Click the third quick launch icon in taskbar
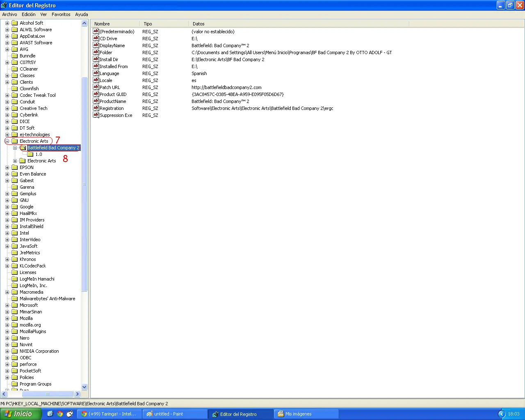Image resolution: width=525 pixels, height=420 pixels. 70,414
